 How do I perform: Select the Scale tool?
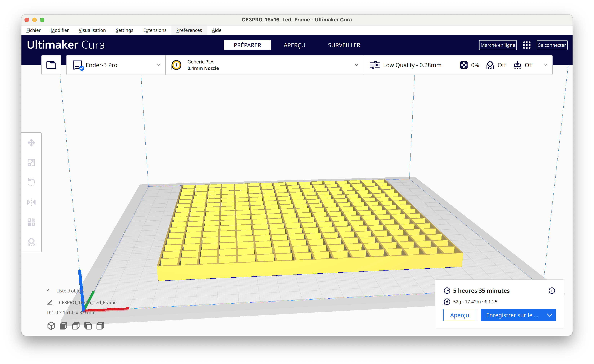click(x=31, y=163)
